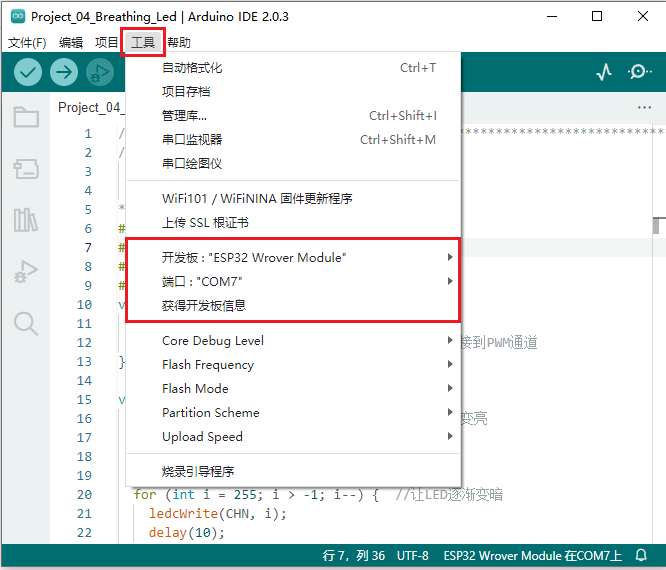The image size is (666, 570).
Task: Choose 串口监视器 menu entry
Action: 192,140
